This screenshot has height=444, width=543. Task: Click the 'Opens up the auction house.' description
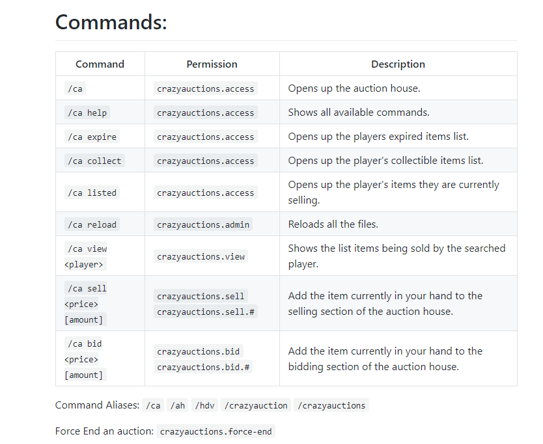354,88
